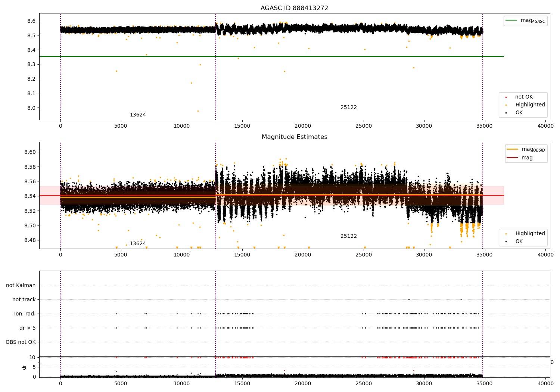Click the "Magnitude Estimates" plot title
The image size is (560, 392).
click(294, 137)
